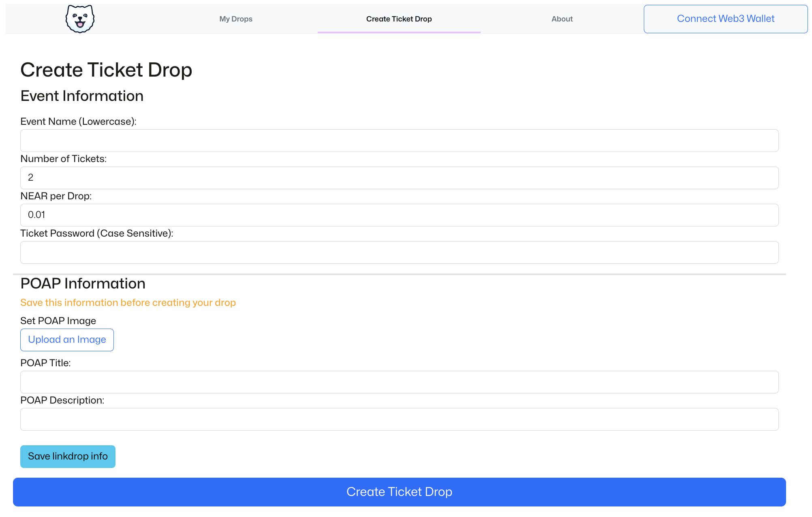Click the dog/bear logo icon
The width and height of the screenshot is (812, 517).
click(x=79, y=18)
